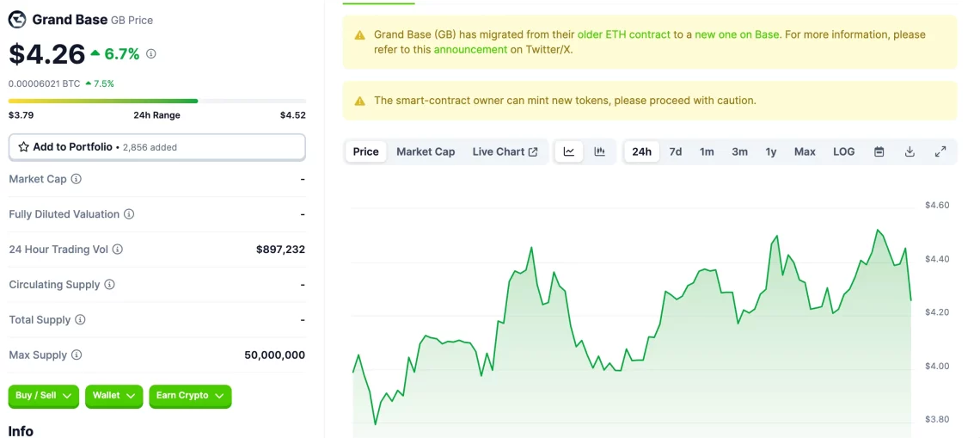This screenshot has width=980, height=438.
Task: Open Fully Diluted Valuation info icon
Action: 129,214
